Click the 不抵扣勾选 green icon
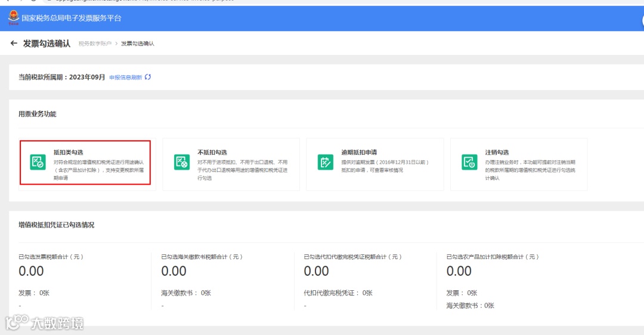Image resolution: width=644 pixels, height=335 pixels. click(x=181, y=162)
